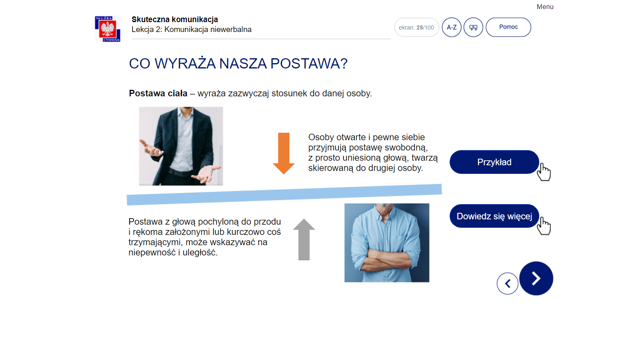Click the quotation marks icon button

(x=473, y=27)
